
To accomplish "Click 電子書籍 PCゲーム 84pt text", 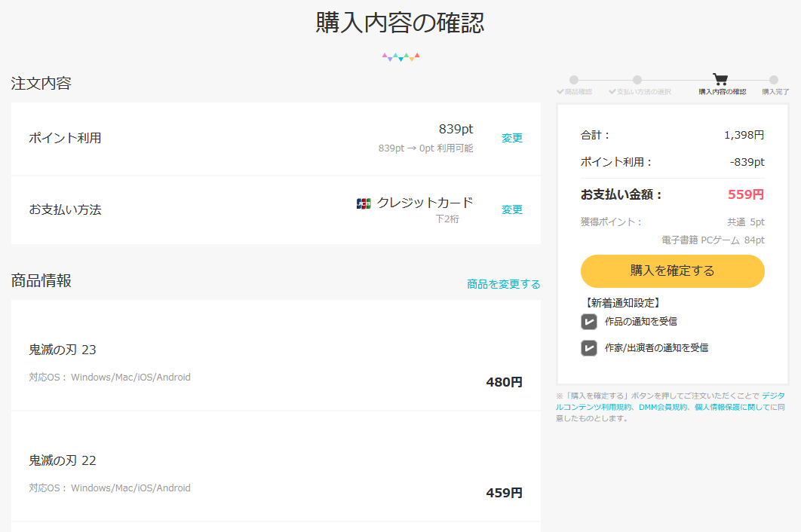I will tap(713, 240).
